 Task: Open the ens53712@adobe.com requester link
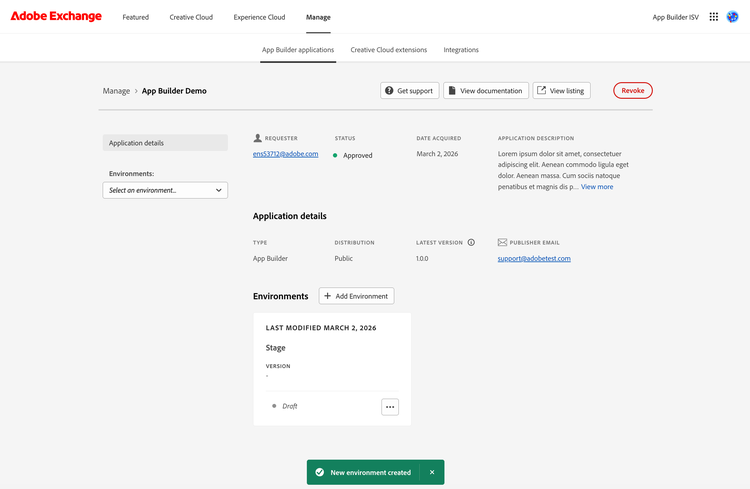click(x=286, y=154)
